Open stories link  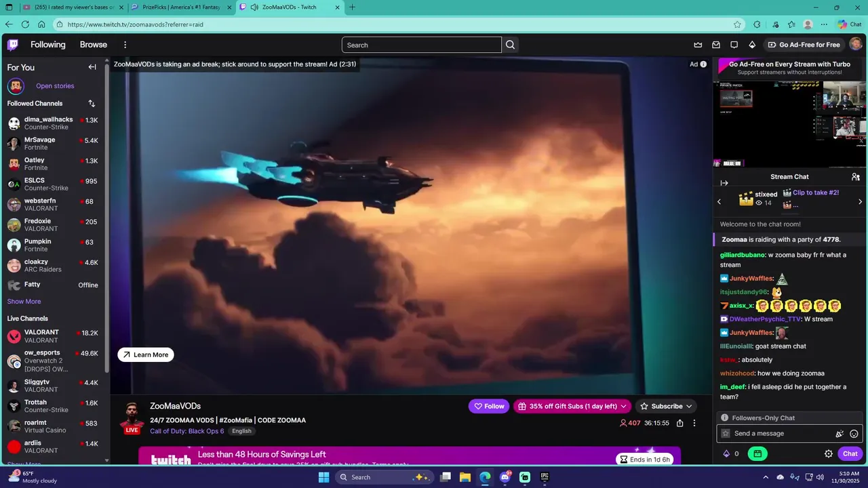[x=55, y=86]
